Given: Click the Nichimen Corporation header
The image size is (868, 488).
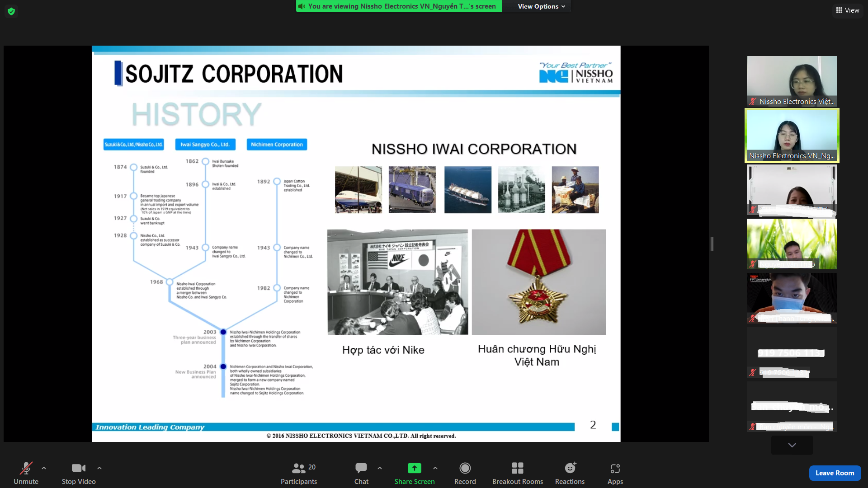Looking at the screenshot, I should click(277, 145).
